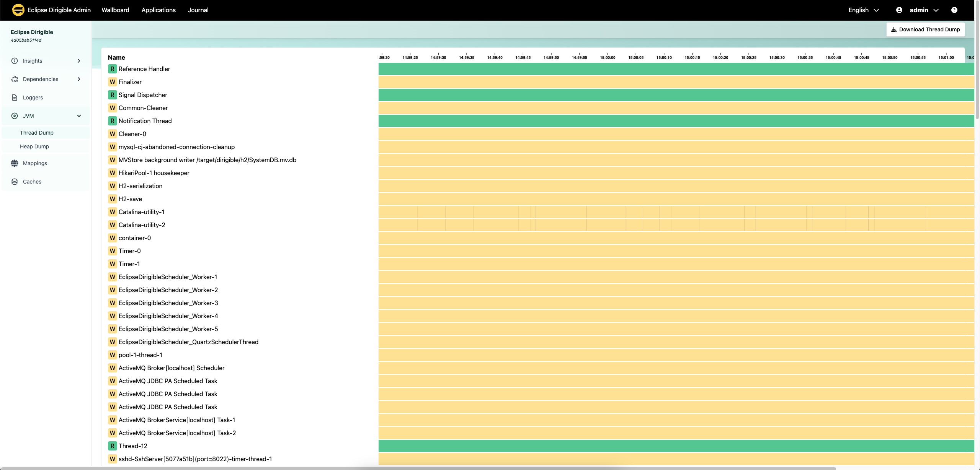Click the W badge beside container-0
Image resolution: width=980 pixels, height=470 pixels.
tap(112, 238)
